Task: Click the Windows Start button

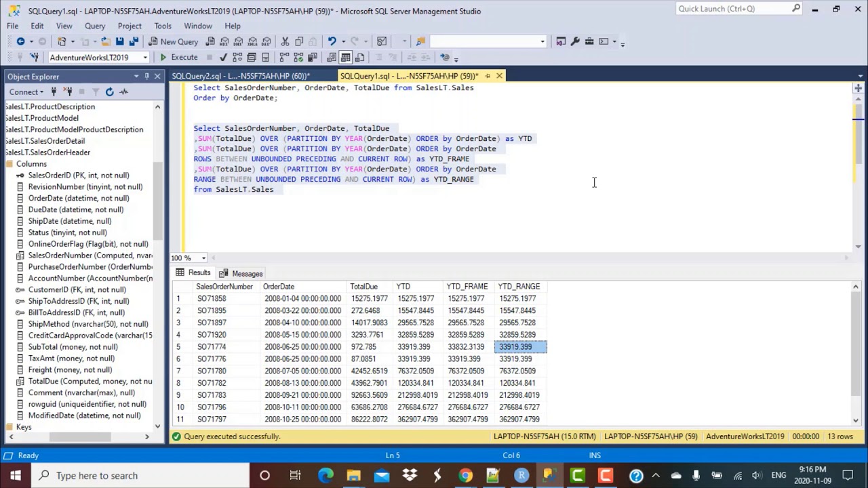Action: click(15, 475)
